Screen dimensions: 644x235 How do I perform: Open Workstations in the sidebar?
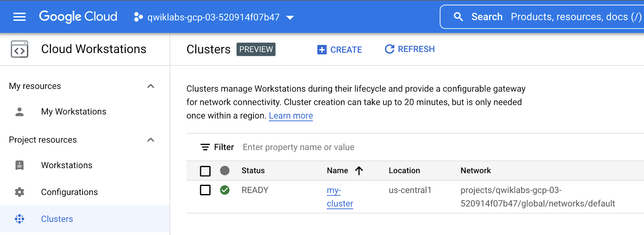pos(66,165)
